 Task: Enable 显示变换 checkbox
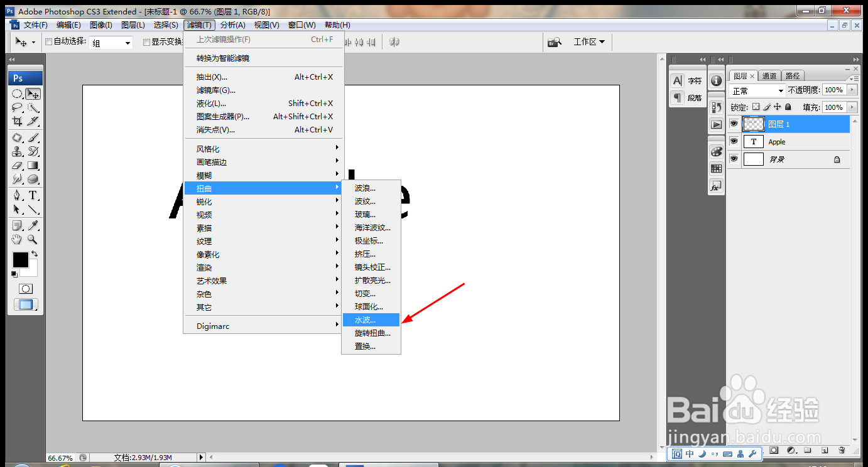coord(146,42)
